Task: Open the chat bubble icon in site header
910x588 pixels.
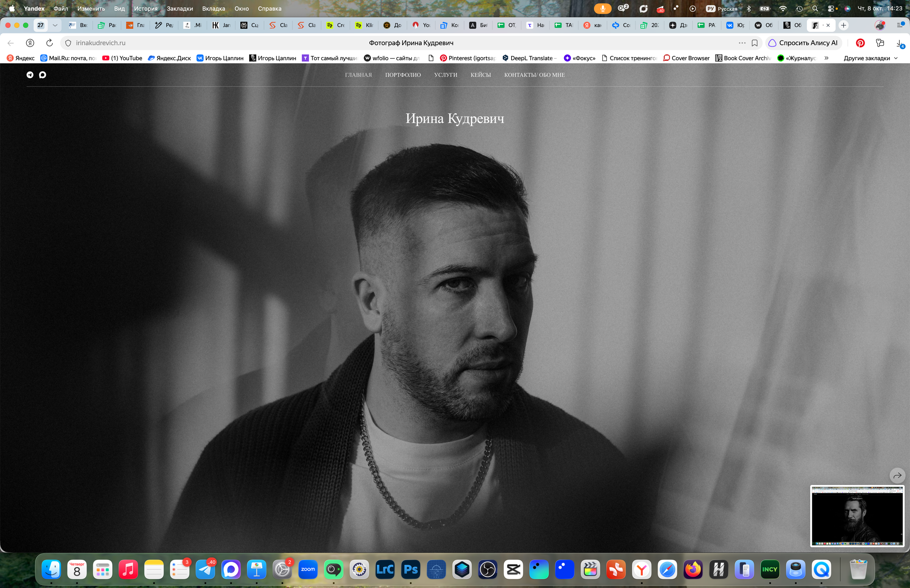Action: coord(42,75)
